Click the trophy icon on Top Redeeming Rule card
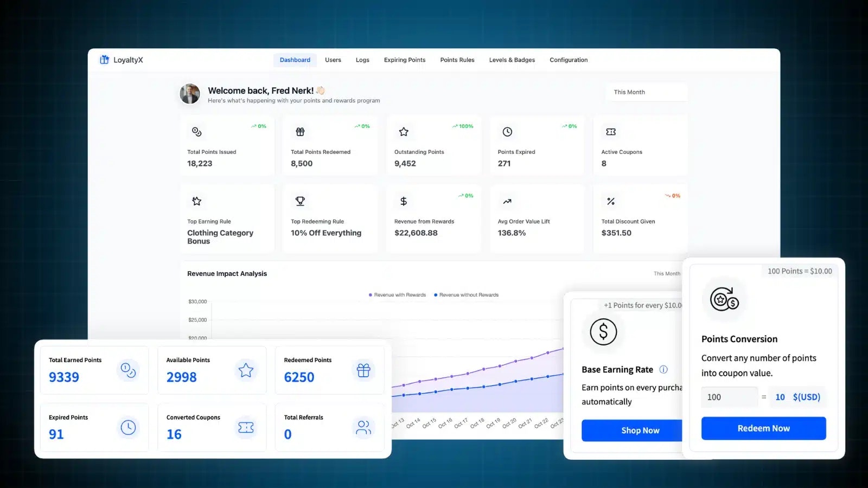Image resolution: width=868 pixels, height=488 pixels. [x=299, y=201]
